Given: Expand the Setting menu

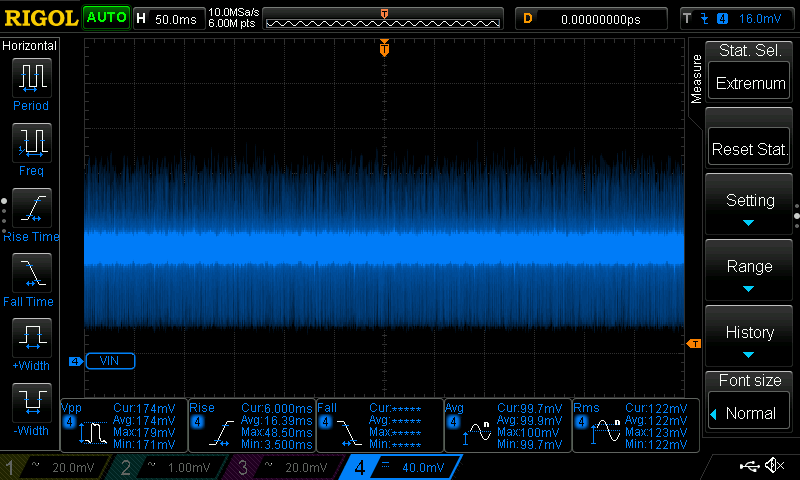Looking at the screenshot, I should coord(749,205).
